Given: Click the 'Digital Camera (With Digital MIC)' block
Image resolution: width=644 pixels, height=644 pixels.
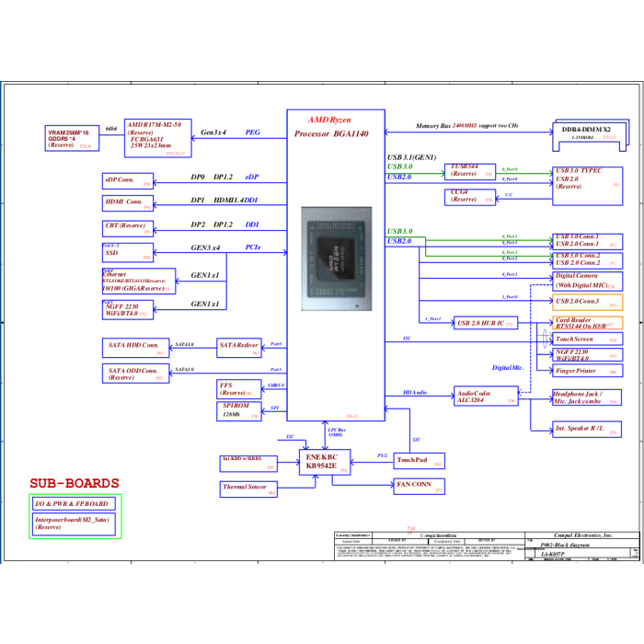Looking at the screenshot, I should (x=587, y=282).
